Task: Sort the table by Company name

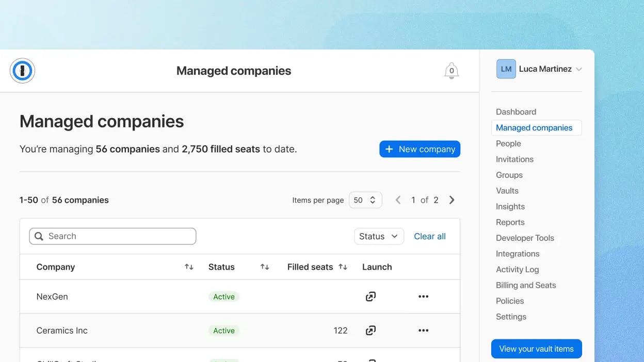Action: click(x=189, y=267)
